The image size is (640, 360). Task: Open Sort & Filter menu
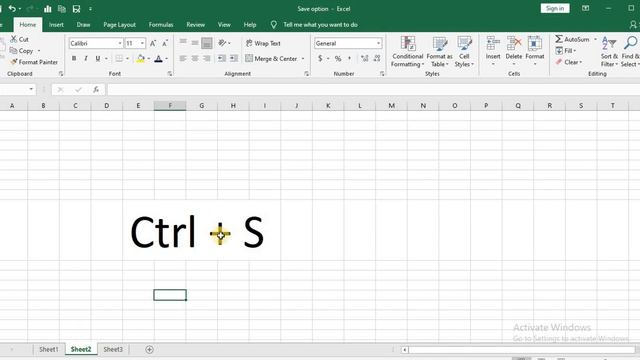(609, 52)
